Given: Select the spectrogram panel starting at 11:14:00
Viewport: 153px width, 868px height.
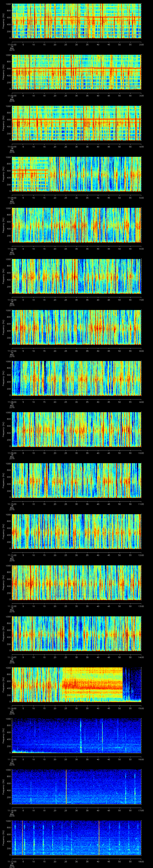Looking at the screenshot, I should click(x=77, y=685).
